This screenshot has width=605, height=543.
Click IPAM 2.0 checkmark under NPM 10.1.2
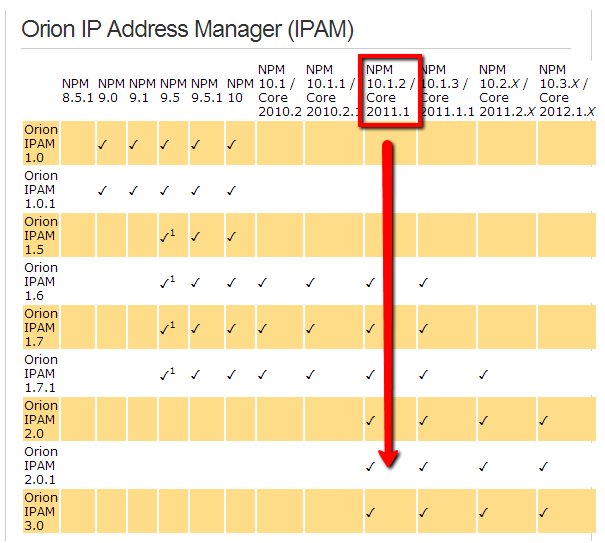pyautogui.click(x=370, y=420)
